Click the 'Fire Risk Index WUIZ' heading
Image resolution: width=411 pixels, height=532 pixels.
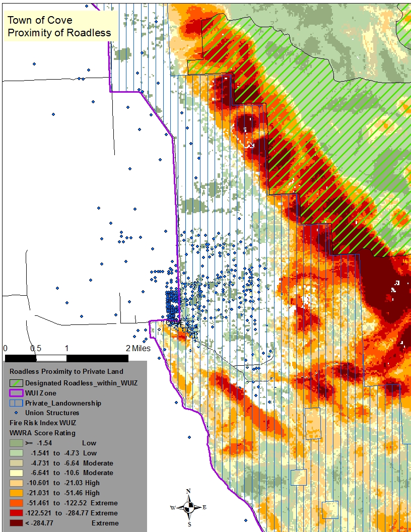[43, 423]
